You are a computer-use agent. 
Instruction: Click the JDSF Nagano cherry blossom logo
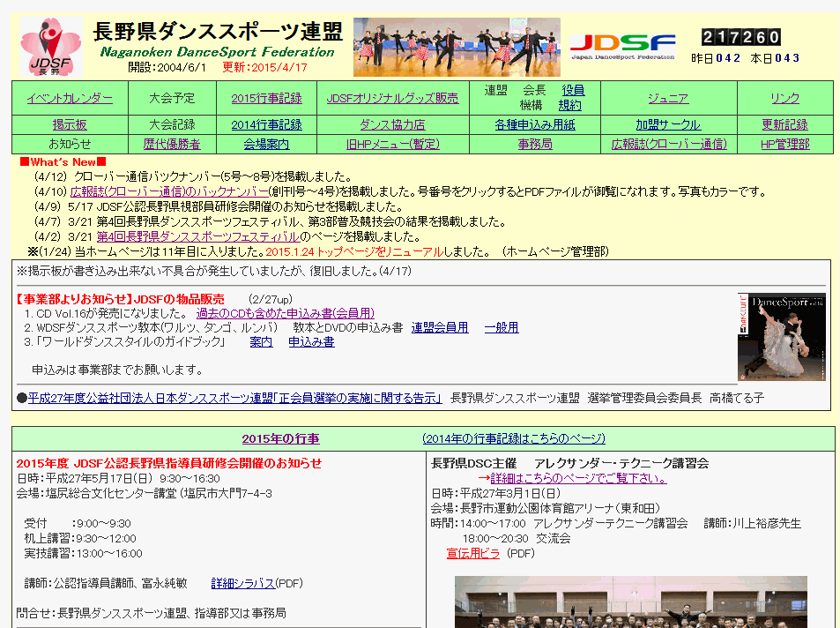tap(50, 47)
